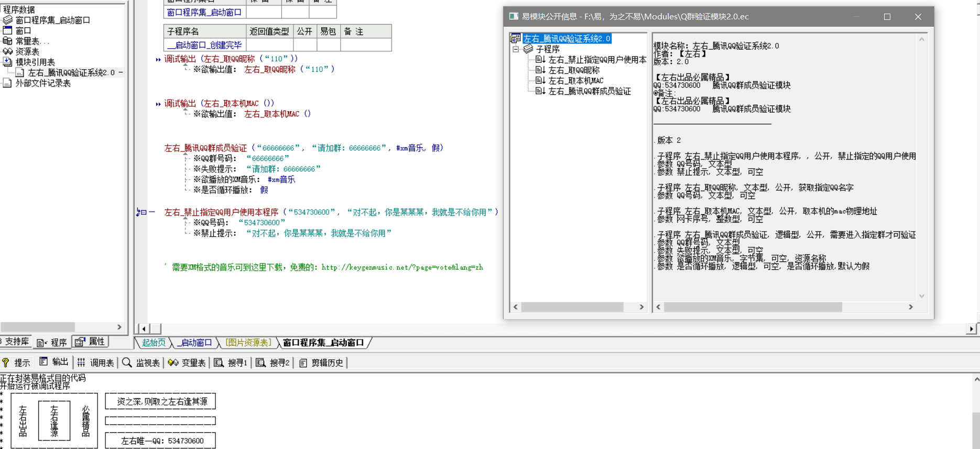Viewport: 980px width, 449px height.
Task: Click the 监视表 magnifier icon
Action: 127,363
